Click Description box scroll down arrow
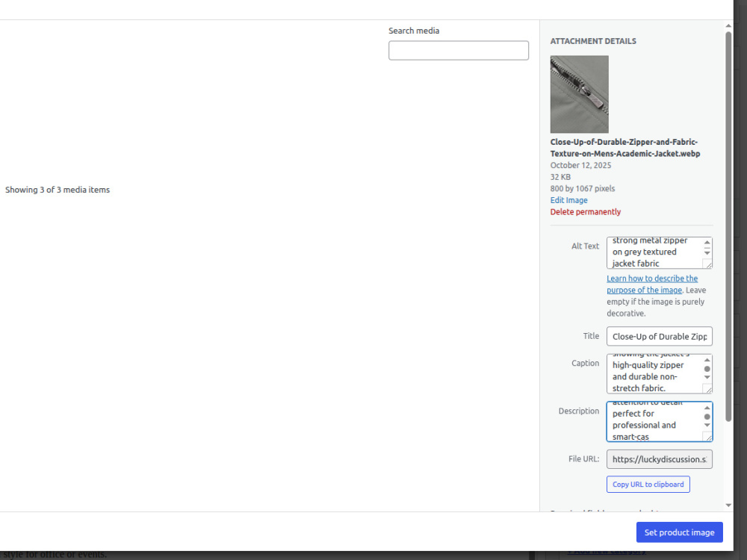747x560 pixels. (707, 426)
